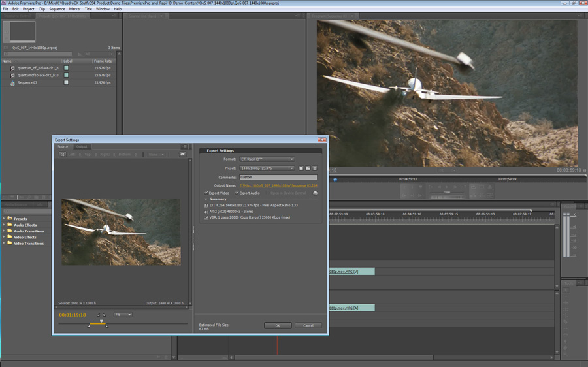This screenshot has width=588, height=367.
Task: Click the quantum_of_solace-tlr1 clip icon
Action: (x=12, y=68)
